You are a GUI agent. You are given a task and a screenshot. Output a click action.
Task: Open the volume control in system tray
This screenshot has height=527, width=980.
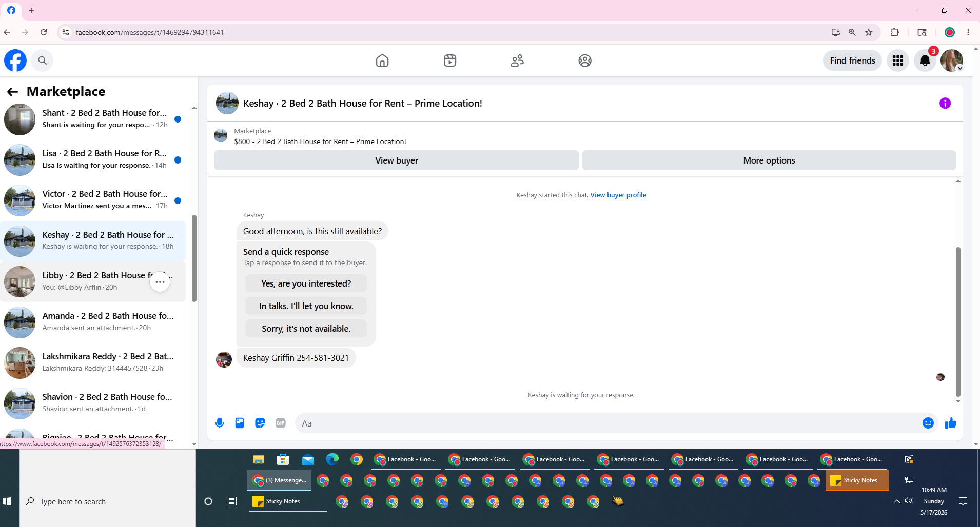click(909, 501)
